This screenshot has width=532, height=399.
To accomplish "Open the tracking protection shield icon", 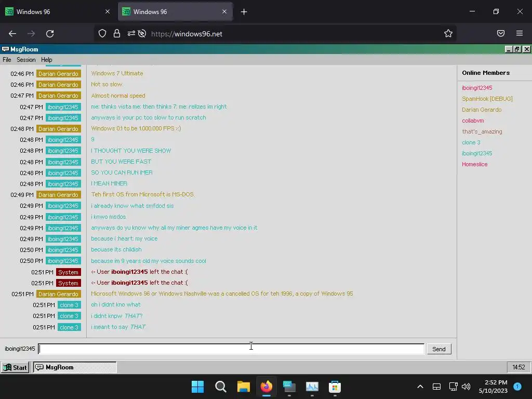I will (102, 34).
